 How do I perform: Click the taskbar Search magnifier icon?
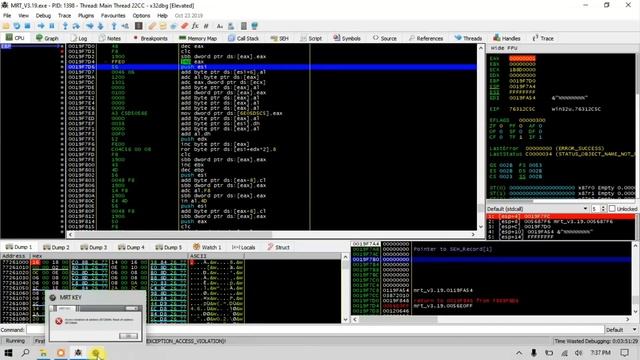25,352
